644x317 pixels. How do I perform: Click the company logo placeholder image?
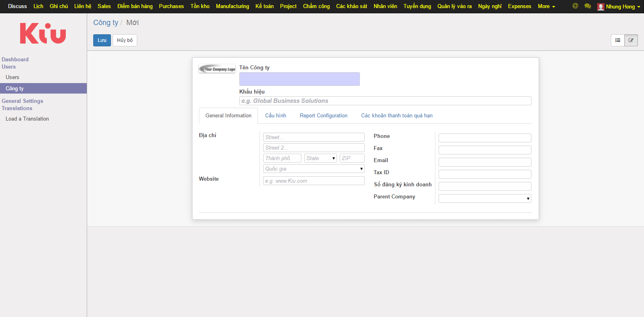click(217, 69)
